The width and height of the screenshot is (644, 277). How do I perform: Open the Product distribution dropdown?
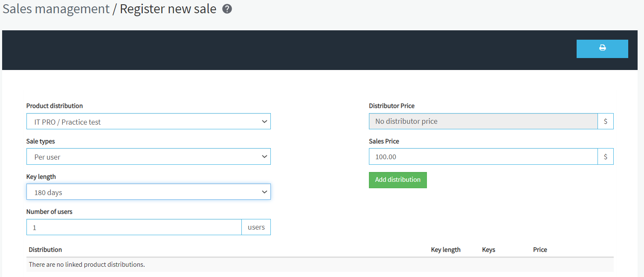point(148,121)
